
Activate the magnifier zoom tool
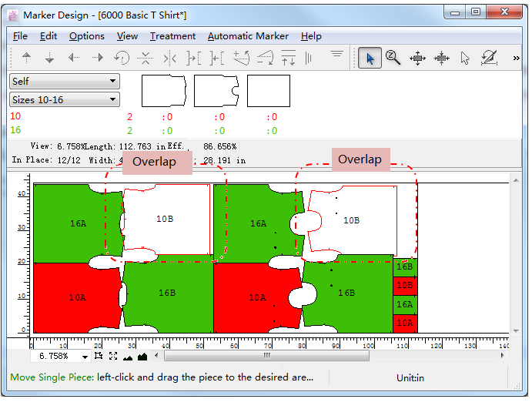(x=393, y=58)
